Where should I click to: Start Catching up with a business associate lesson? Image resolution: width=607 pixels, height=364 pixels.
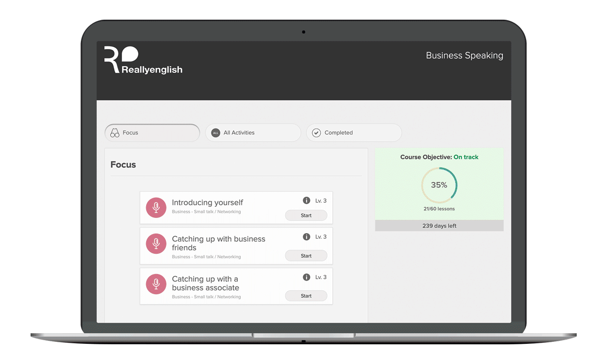tap(306, 296)
